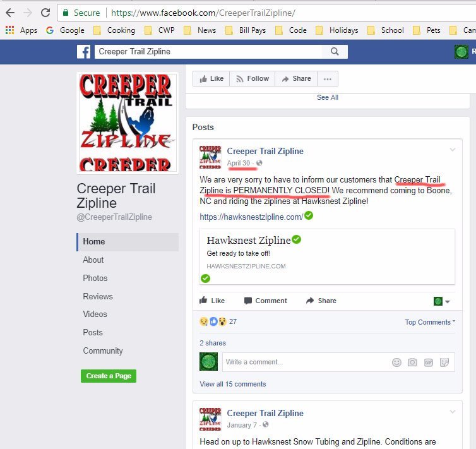Click the April 30 post date

238,163
